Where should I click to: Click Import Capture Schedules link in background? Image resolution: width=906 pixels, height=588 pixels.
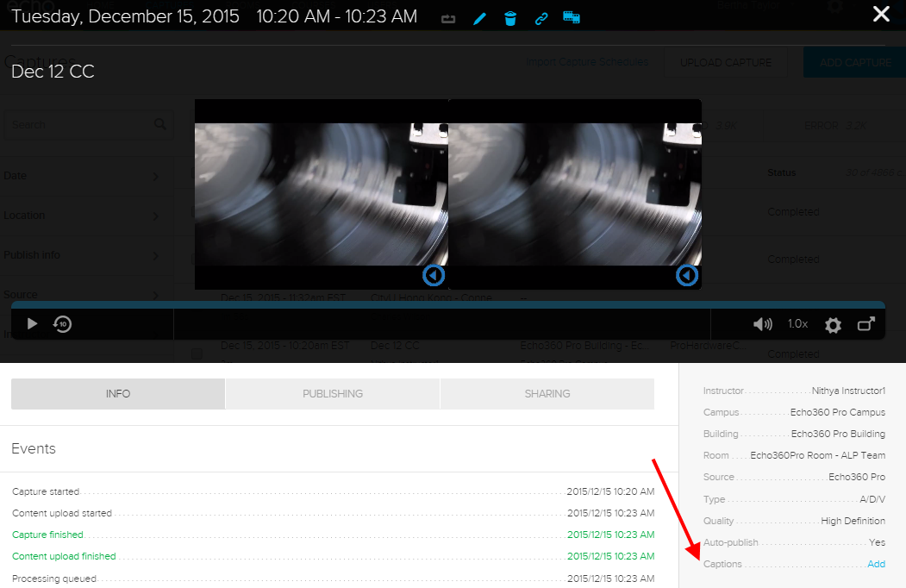click(x=587, y=62)
